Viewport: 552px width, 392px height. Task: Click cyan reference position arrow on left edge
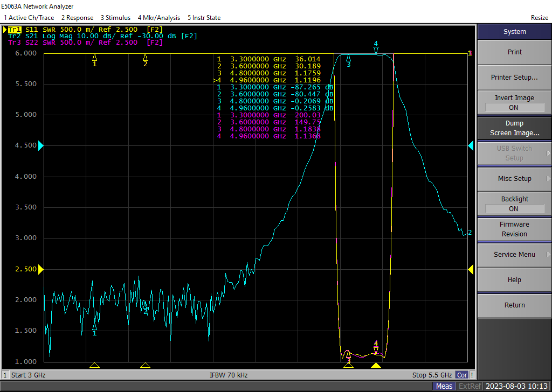tap(41, 146)
